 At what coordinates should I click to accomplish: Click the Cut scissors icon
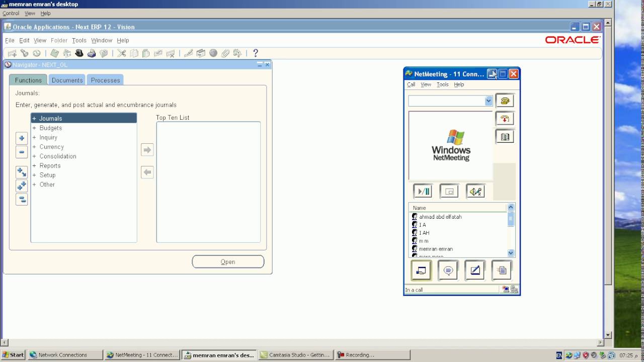click(x=121, y=53)
